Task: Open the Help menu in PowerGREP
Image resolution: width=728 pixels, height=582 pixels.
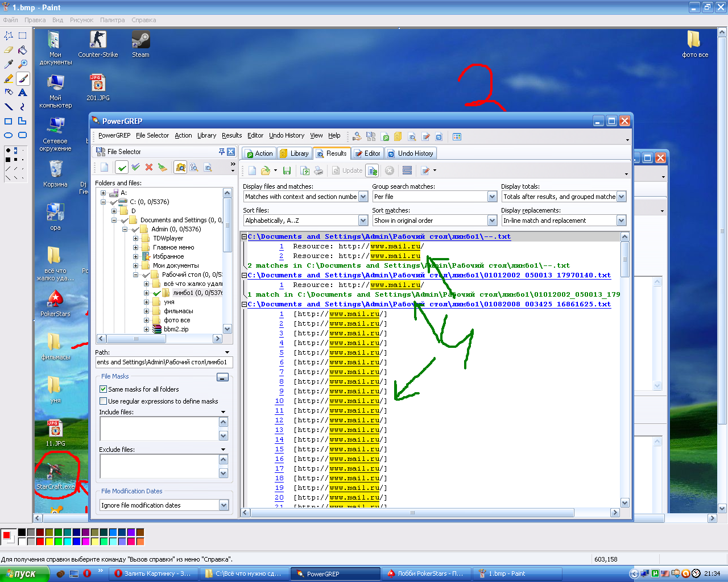Action: pyautogui.click(x=334, y=135)
